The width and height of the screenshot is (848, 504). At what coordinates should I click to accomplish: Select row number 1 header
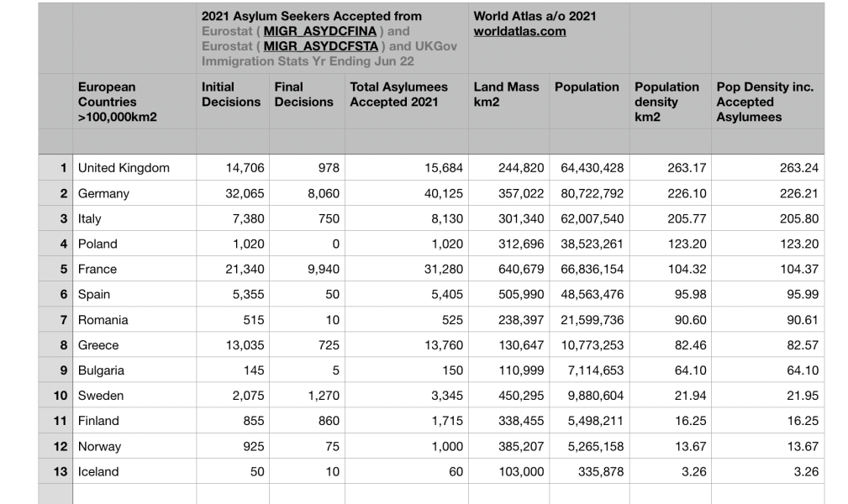[x=55, y=168]
